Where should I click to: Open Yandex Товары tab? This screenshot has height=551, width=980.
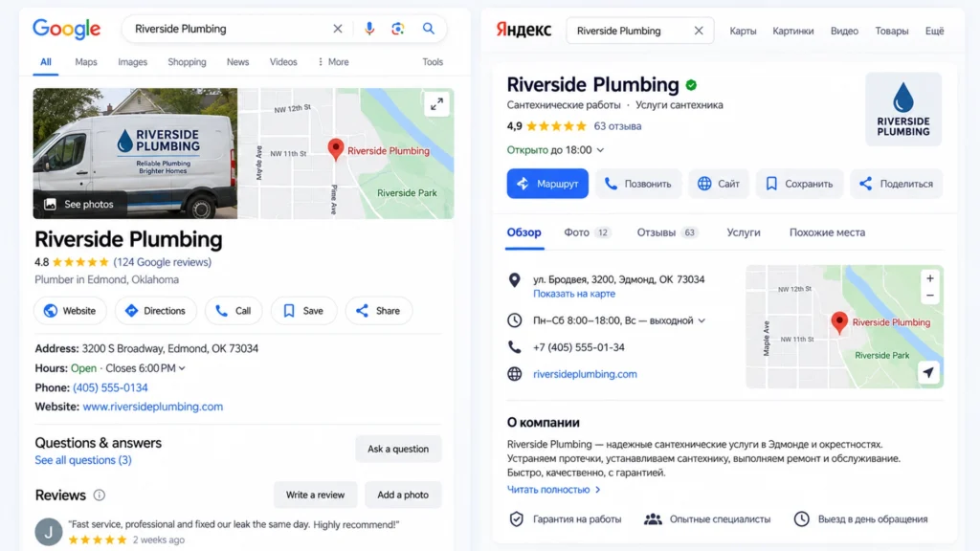891,31
